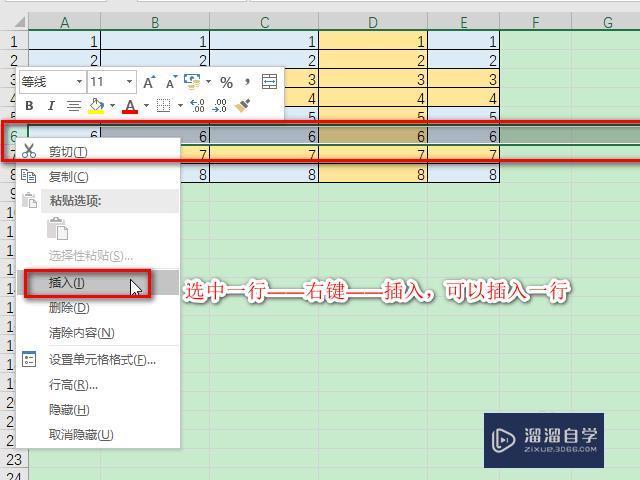Apply the red font color A
Screen dimensions: 640x480
(130, 106)
